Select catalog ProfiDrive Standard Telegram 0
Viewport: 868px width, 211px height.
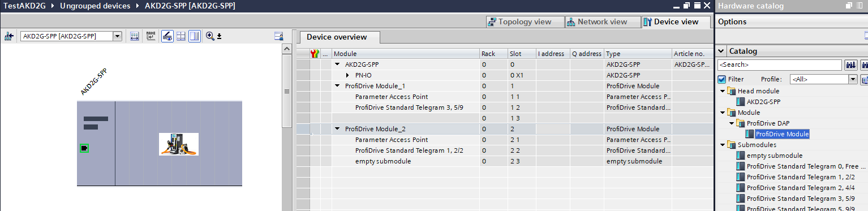tap(806, 166)
